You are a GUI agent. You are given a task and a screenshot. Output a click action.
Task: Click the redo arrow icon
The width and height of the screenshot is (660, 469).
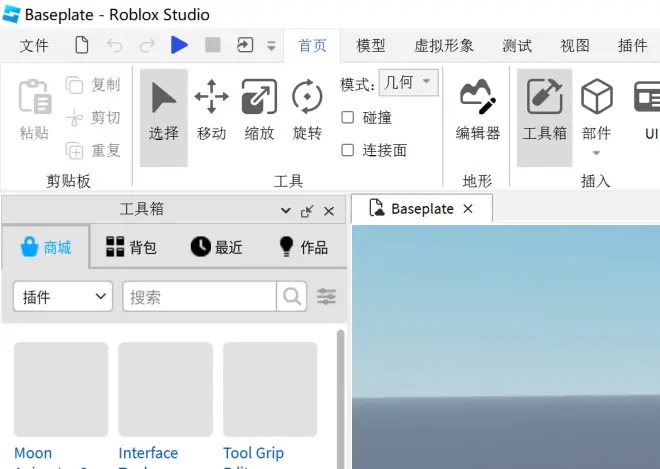point(147,45)
